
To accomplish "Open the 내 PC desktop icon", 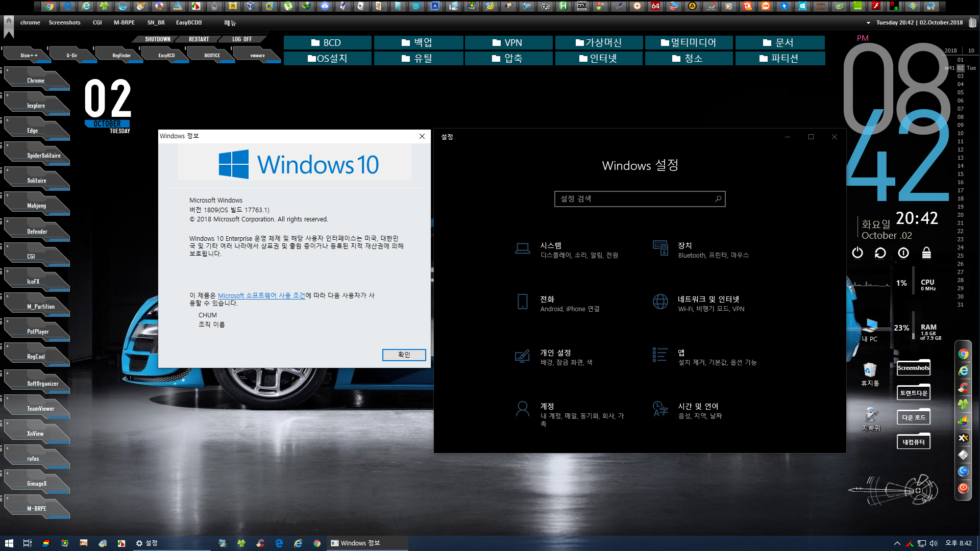I will click(x=870, y=331).
